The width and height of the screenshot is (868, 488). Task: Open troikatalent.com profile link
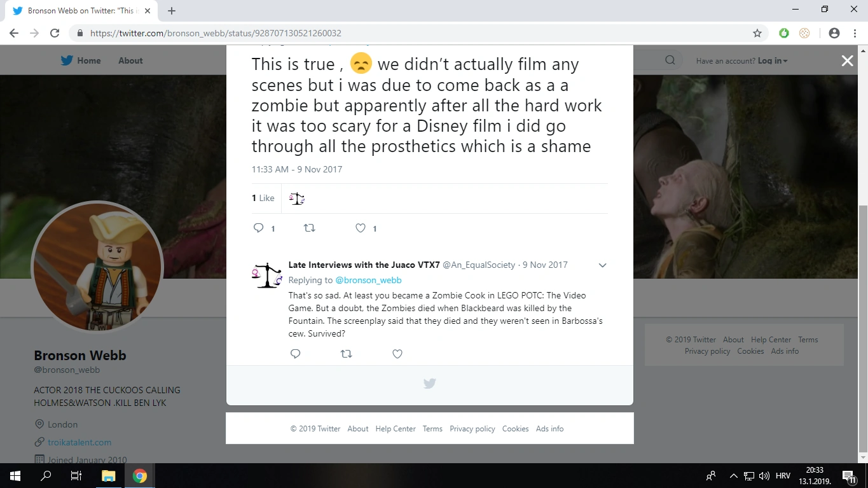pos(79,442)
